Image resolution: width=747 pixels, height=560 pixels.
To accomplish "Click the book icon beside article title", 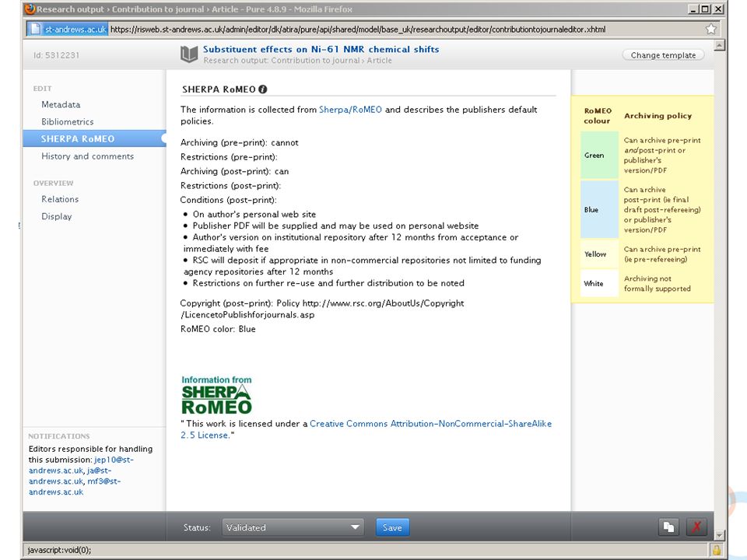I will pos(189,54).
